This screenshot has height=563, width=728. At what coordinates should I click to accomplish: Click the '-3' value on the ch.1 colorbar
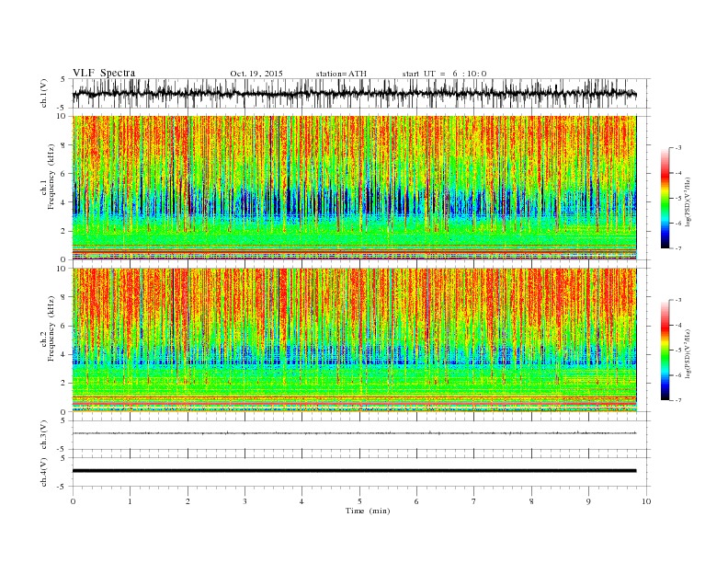(677, 148)
